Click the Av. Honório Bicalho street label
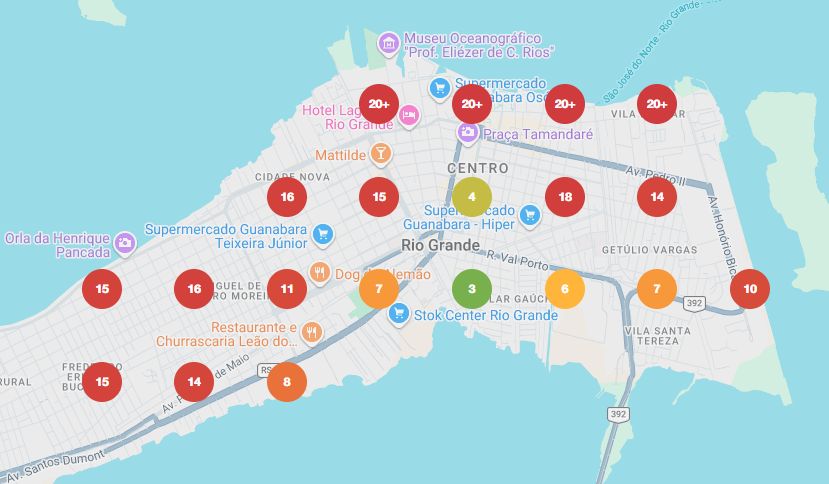This screenshot has width=829, height=484. pos(722,236)
